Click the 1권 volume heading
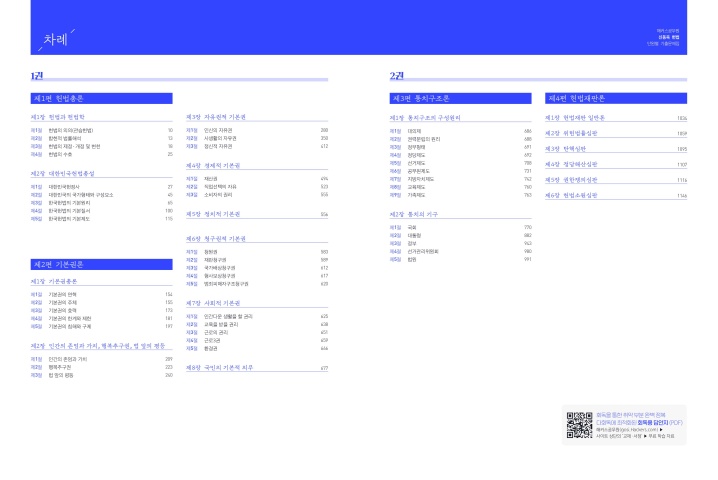The height and width of the screenshot is (480, 718). (37, 76)
